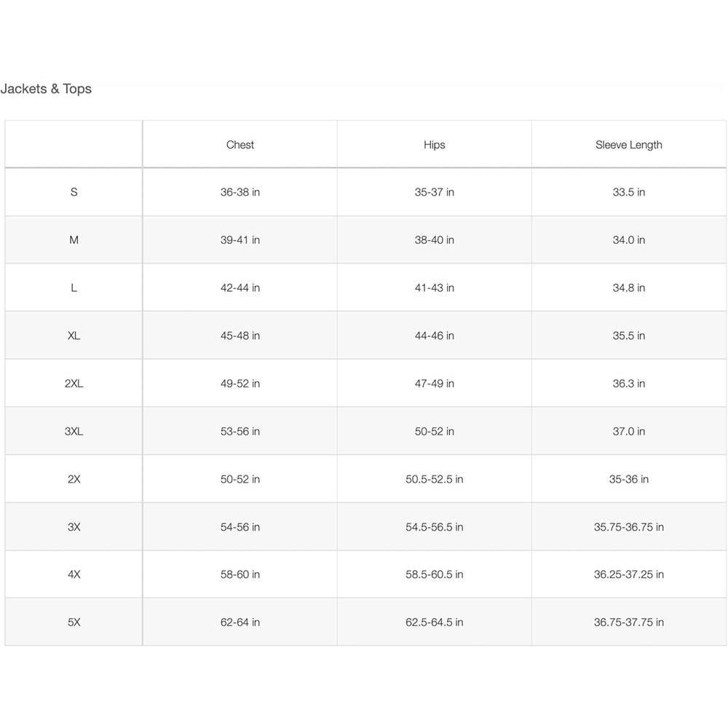Click chest value 45-48 in

[240, 336]
